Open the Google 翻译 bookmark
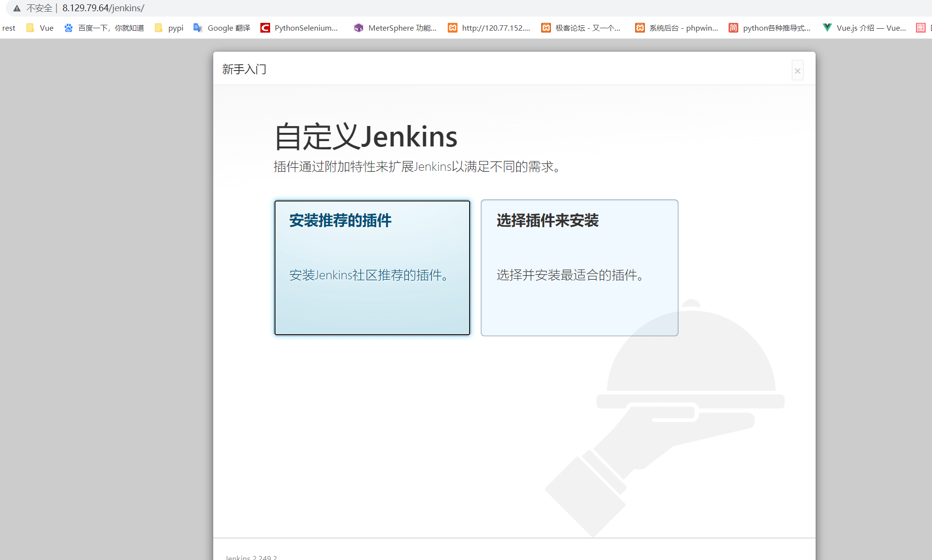932x560 pixels. coord(222,28)
